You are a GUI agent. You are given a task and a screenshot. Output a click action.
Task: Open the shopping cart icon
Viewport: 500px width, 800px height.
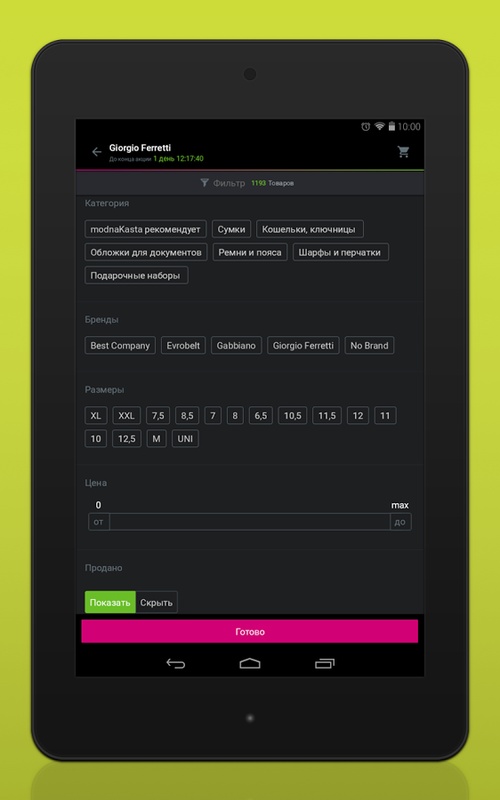coord(403,152)
